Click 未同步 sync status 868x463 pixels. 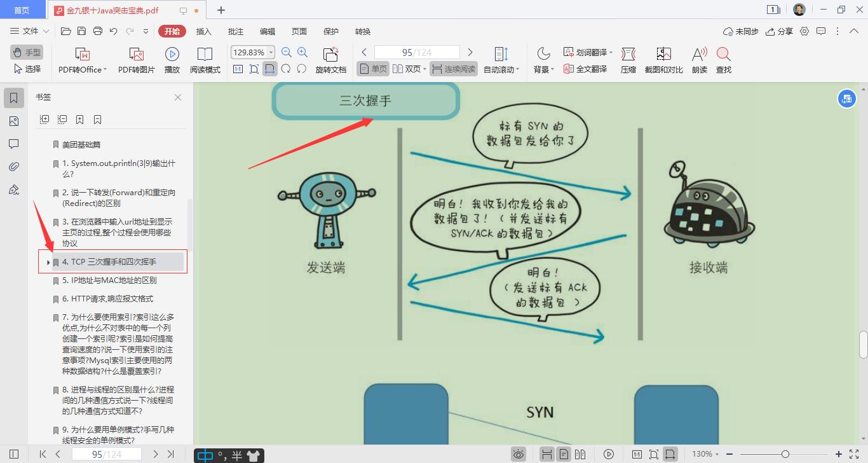[741, 31]
